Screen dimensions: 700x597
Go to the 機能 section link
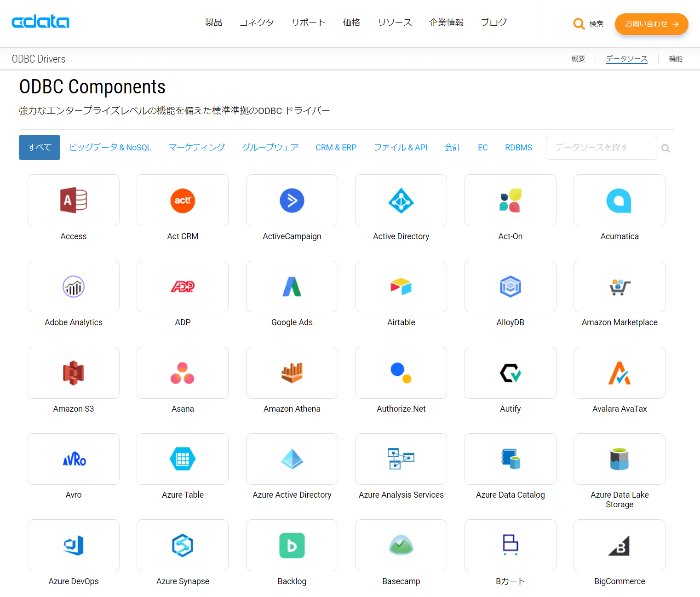pyautogui.click(x=676, y=59)
